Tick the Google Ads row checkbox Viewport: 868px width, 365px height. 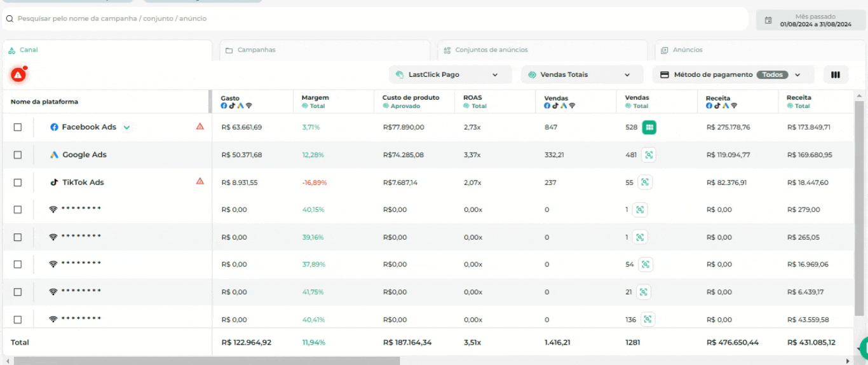point(18,155)
